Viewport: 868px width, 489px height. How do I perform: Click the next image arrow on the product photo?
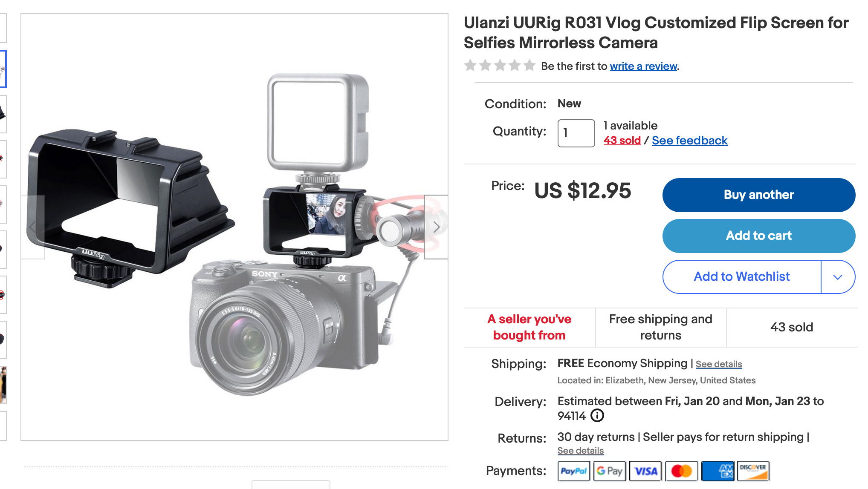tap(436, 227)
